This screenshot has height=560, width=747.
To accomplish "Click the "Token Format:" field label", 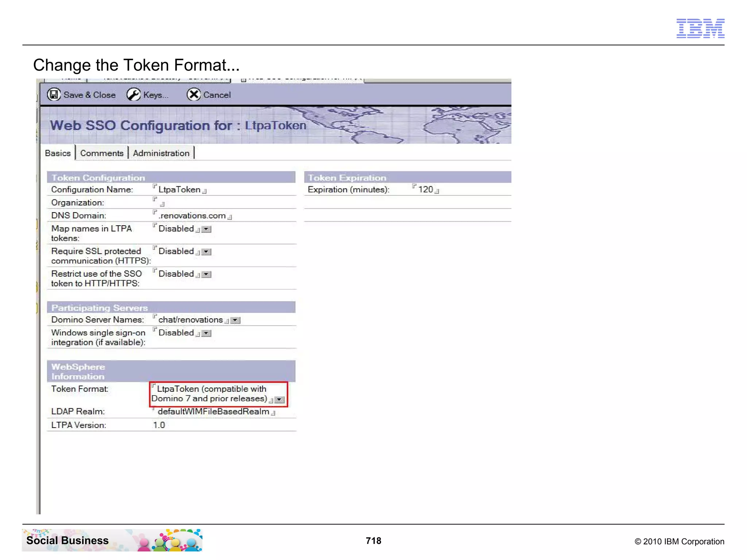I will pyautogui.click(x=80, y=389).
